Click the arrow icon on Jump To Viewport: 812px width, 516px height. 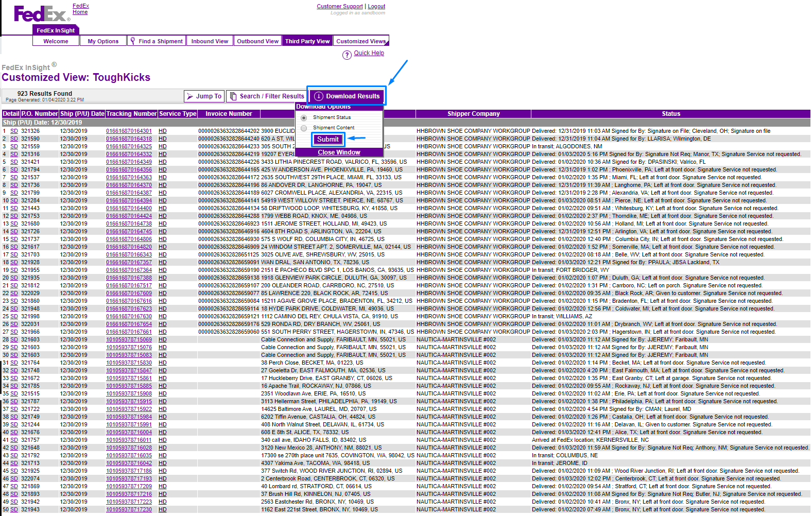pyautogui.click(x=190, y=96)
